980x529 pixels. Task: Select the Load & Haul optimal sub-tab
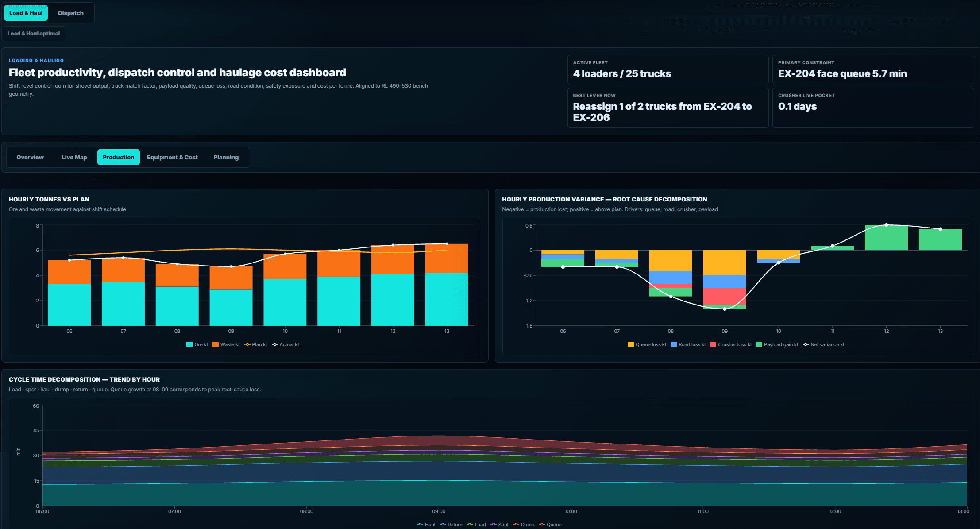34,34
